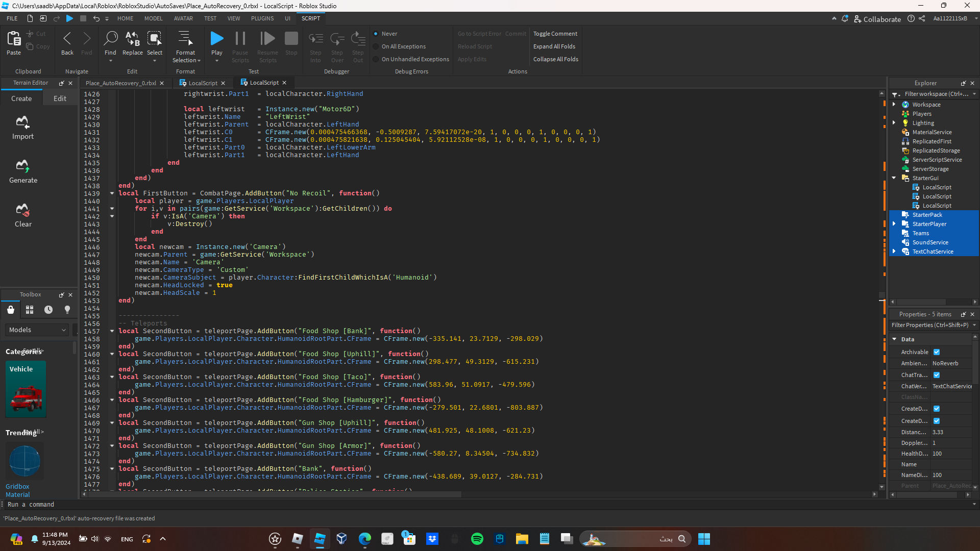The image size is (980, 551).
Task: Start the Play test
Action: tap(217, 38)
